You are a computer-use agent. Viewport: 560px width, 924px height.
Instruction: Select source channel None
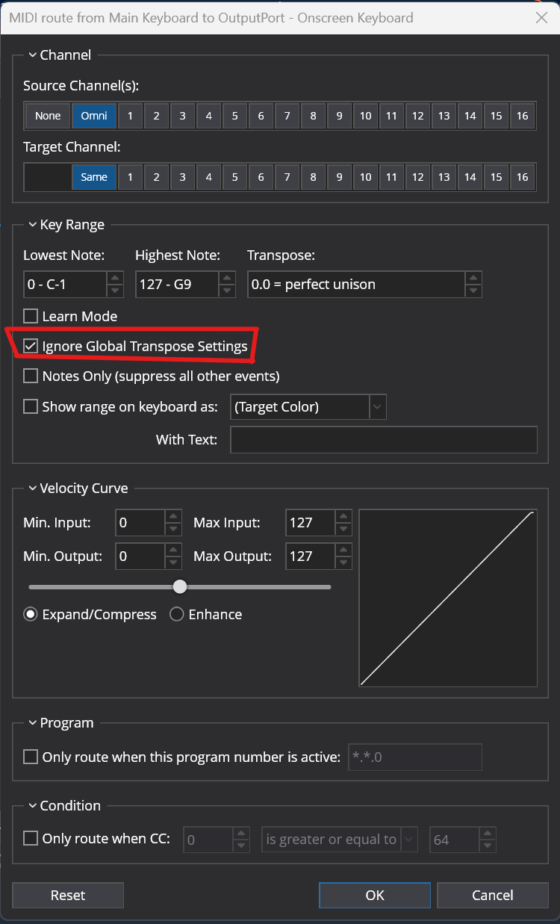pyautogui.click(x=48, y=116)
